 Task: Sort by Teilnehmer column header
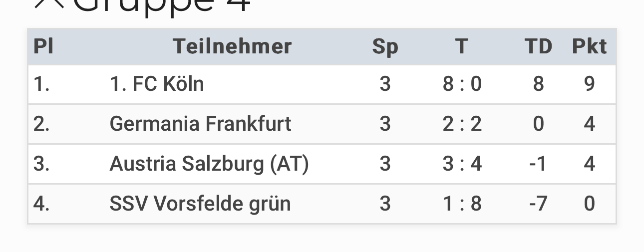tap(232, 46)
